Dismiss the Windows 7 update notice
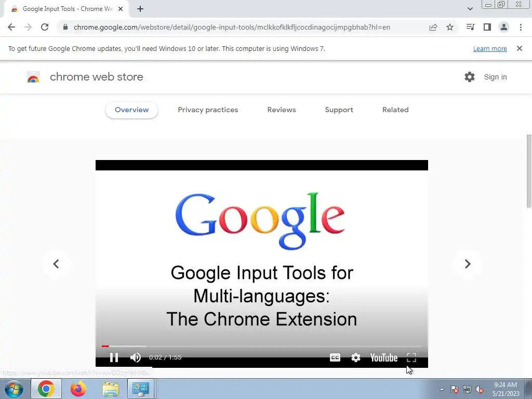Viewport: 532px width, 399px height. 520,48
